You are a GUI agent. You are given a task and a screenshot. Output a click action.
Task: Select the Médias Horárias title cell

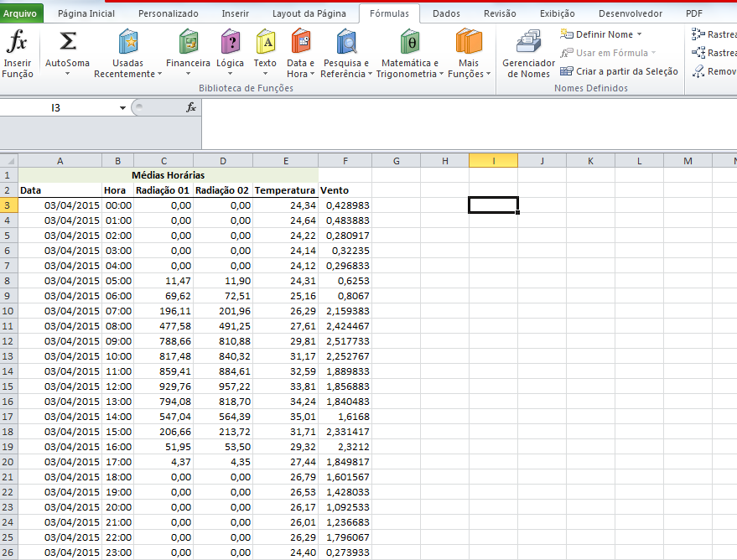click(169, 175)
